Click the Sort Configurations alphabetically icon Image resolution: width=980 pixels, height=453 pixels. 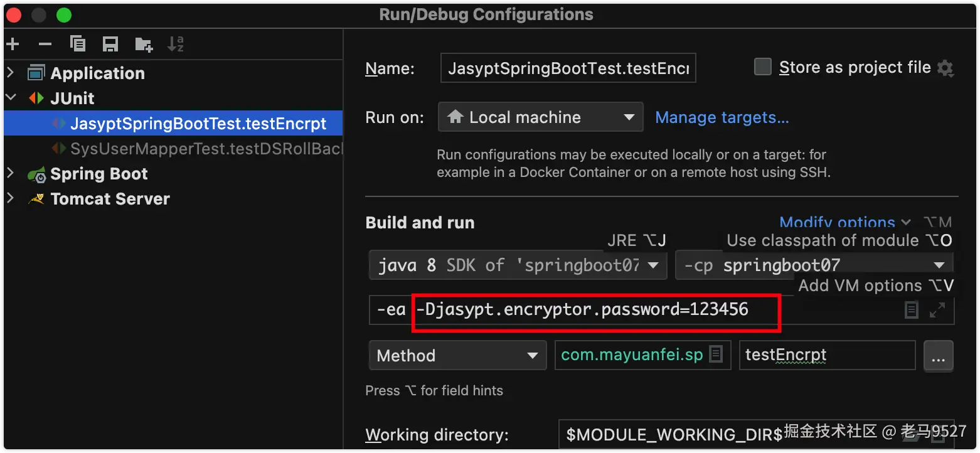coord(176,44)
